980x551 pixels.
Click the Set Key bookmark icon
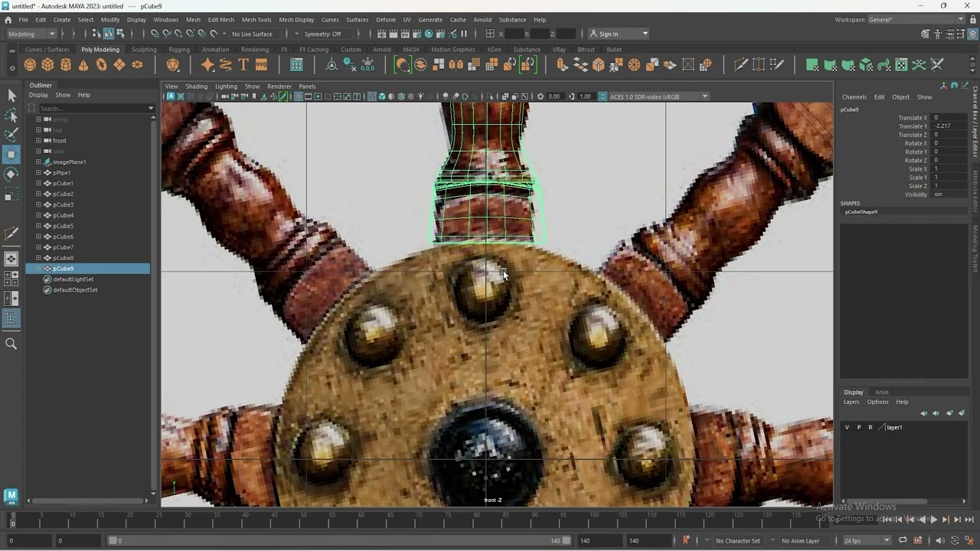686,540
